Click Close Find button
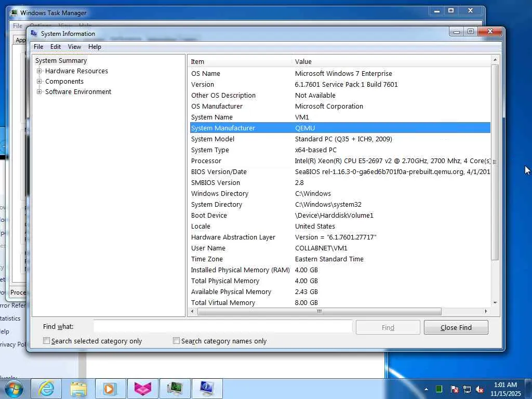The height and width of the screenshot is (399, 532). tap(456, 327)
